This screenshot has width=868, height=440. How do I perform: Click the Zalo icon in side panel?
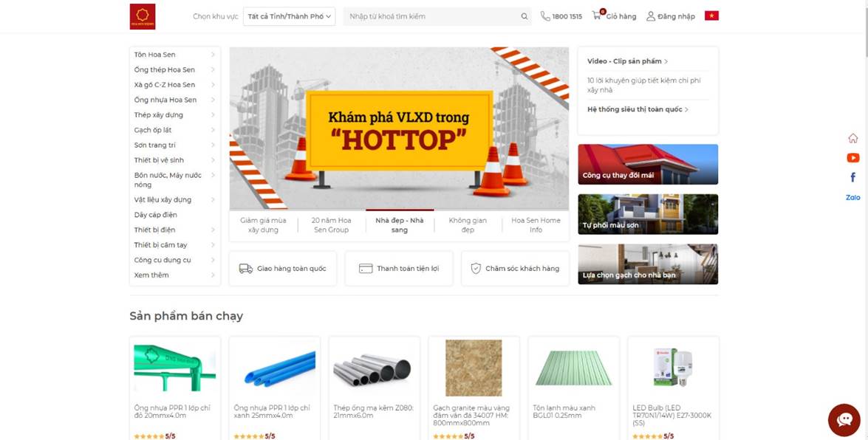point(853,197)
